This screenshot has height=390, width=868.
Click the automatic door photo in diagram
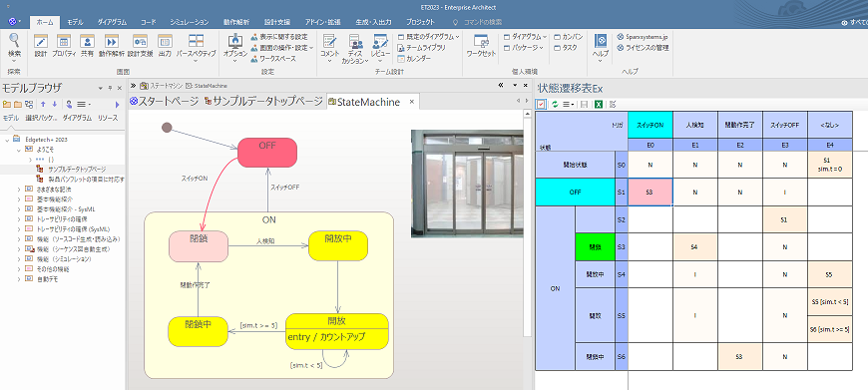coord(467,184)
